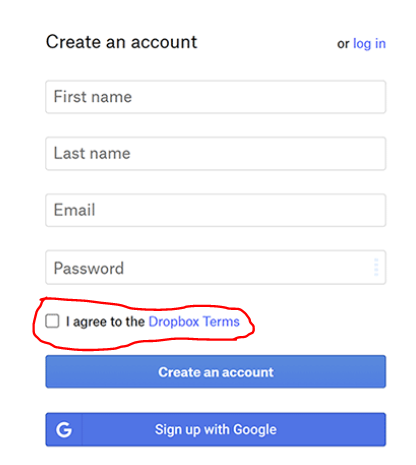Click the Google G logo icon
Screen dimensions: 416x465
click(64, 429)
